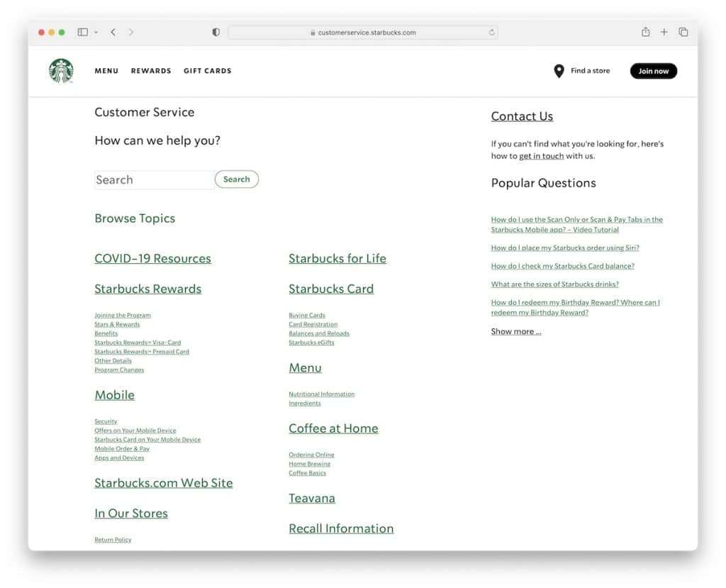Open Nutritional Information link
Screen dimensions: 726x588
322,394
